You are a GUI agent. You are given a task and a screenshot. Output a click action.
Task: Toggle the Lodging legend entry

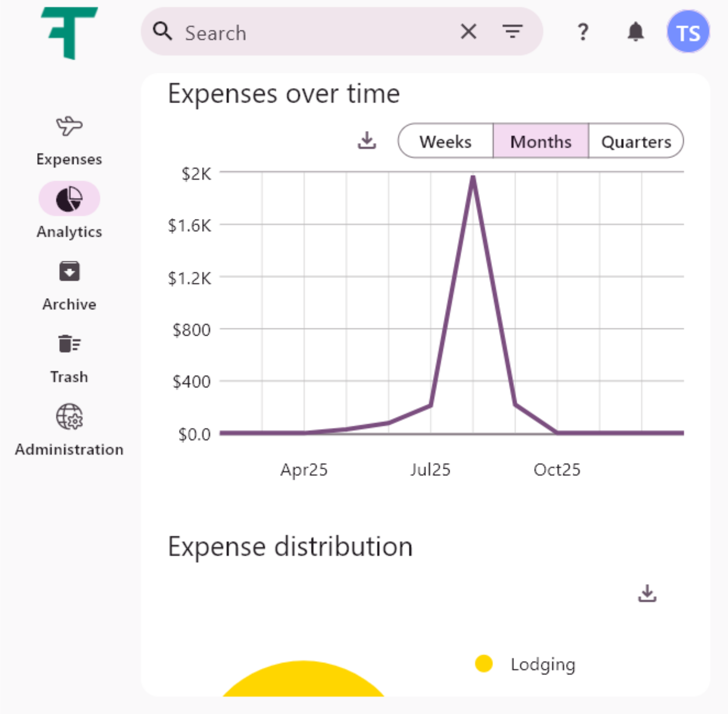tap(543, 664)
